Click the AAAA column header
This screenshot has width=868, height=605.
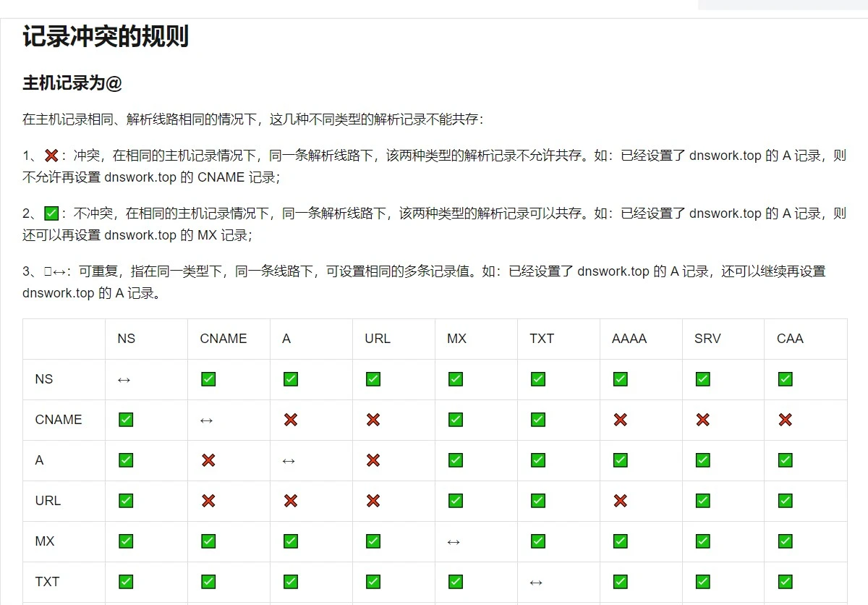tap(629, 339)
